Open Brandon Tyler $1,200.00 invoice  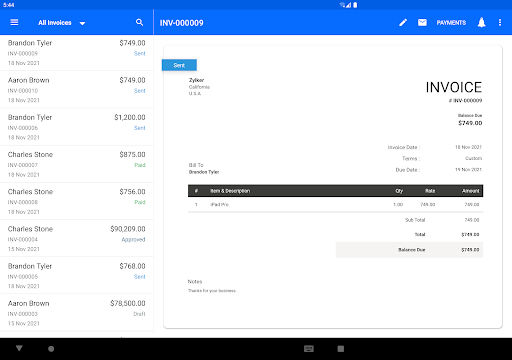click(77, 127)
